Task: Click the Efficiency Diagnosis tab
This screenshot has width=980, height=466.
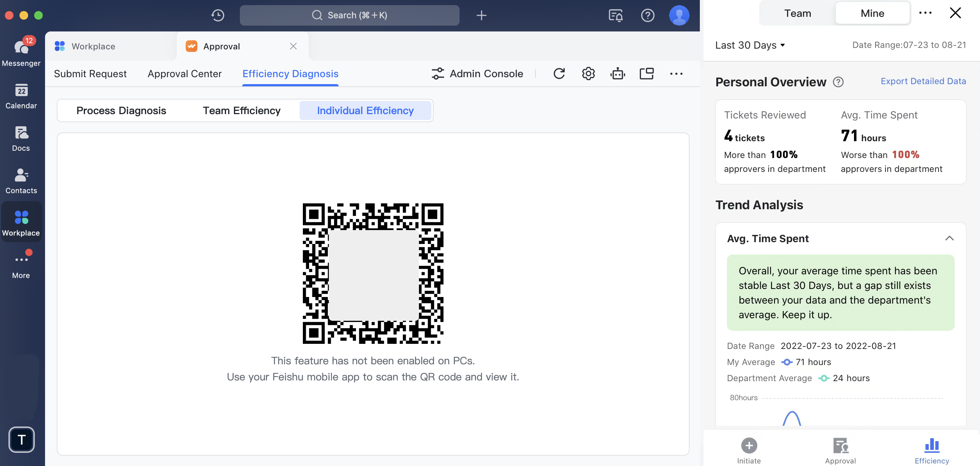Action: [x=290, y=73]
